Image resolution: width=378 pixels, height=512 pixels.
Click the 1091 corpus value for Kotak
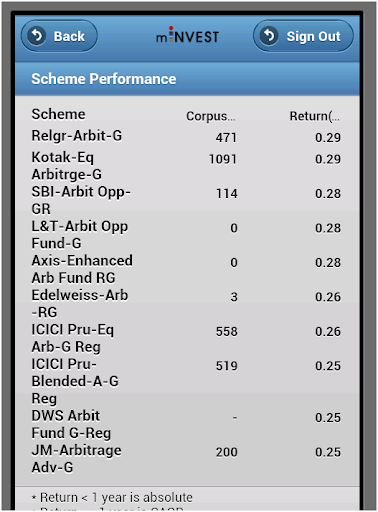click(223, 159)
